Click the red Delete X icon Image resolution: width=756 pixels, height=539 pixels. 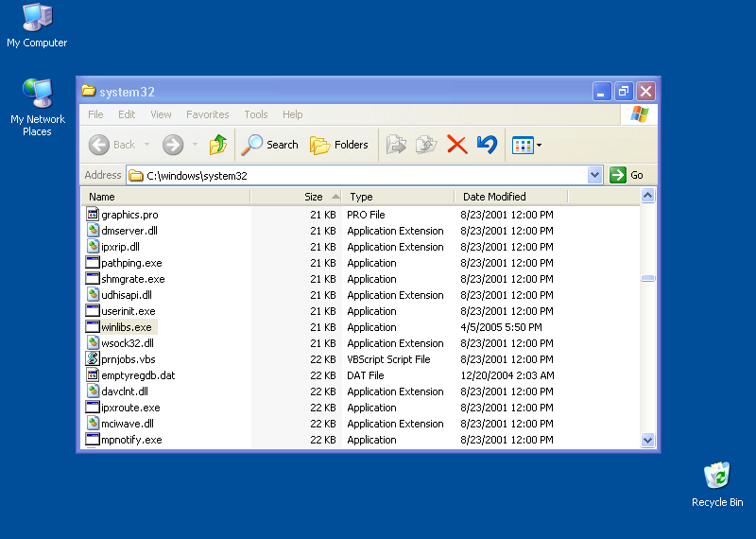pyautogui.click(x=456, y=145)
